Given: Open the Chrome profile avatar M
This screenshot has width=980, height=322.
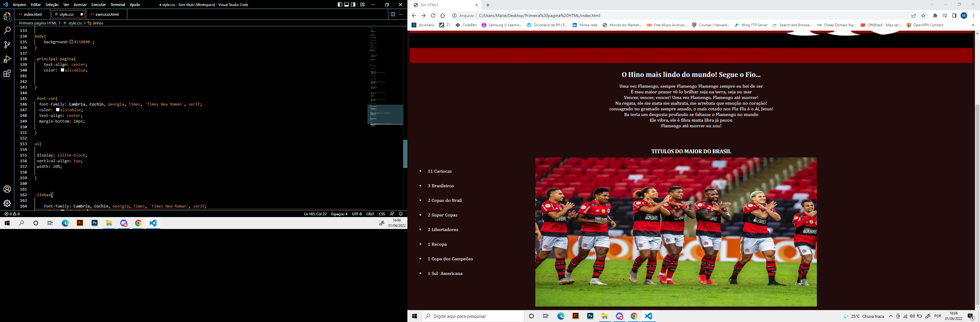Looking at the screenshot, I should click(x=964, y=16).
